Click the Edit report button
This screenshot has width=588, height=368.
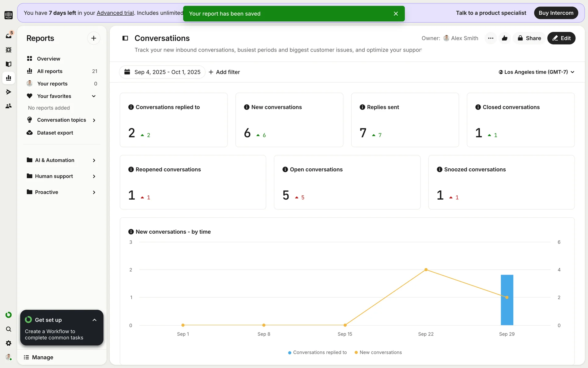561,38
